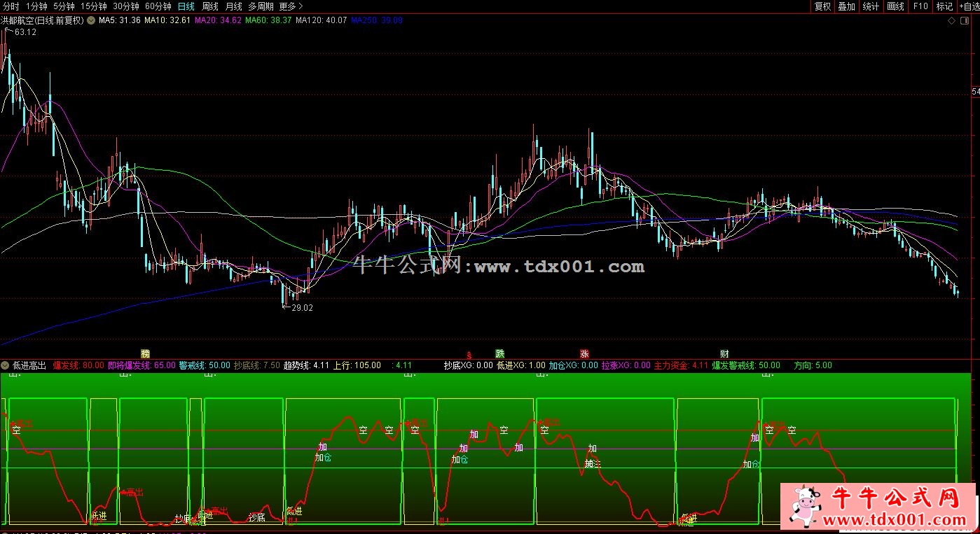980x534 pixels.
Task: Click the yellow 榜 event marker
Action: (146, 354)
